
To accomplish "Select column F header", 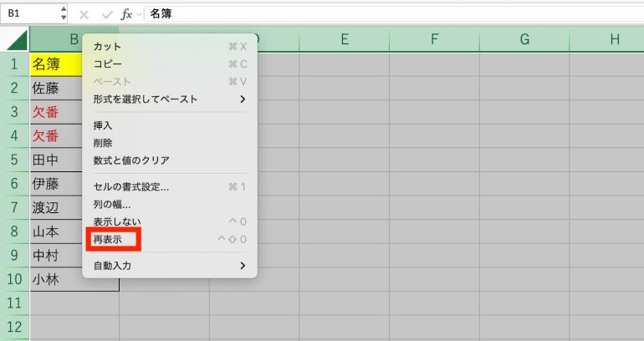I will tap(434, 39).
